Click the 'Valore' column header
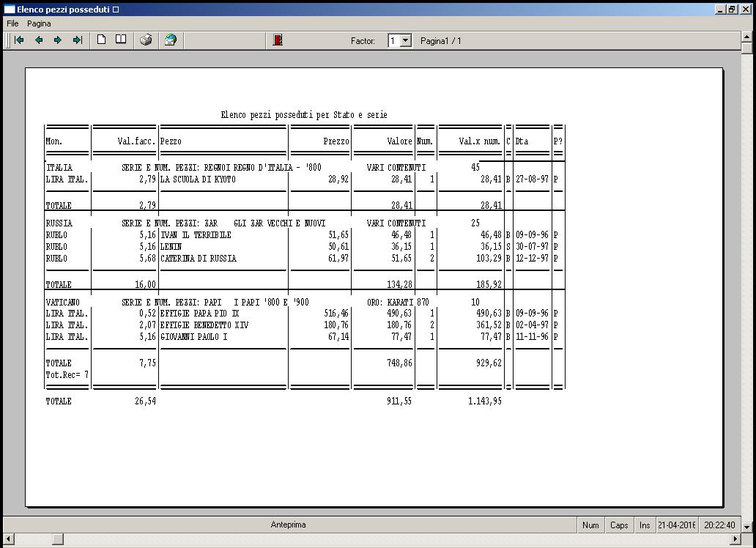This screenshot has width=756, height=548. [400, 141]
